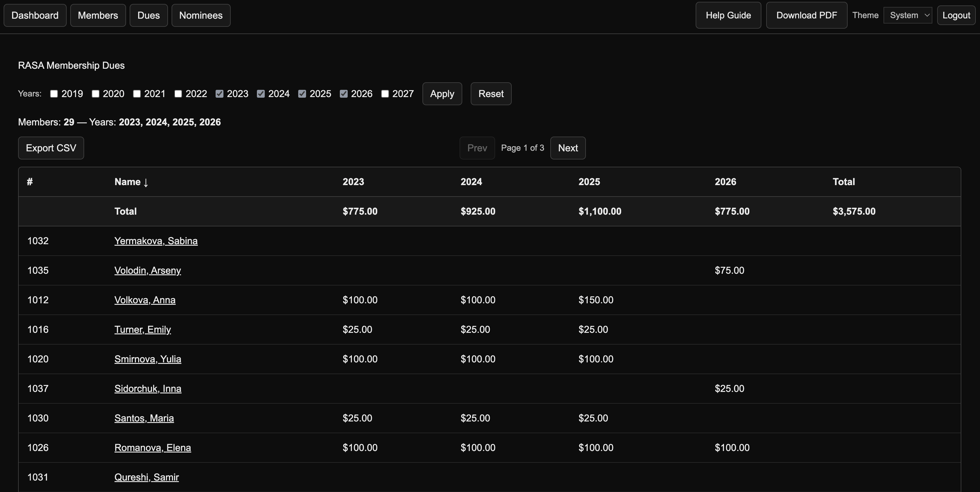Reset the year filters
The width and height of the screenshot is (980, 492).
tap(491, 93)
